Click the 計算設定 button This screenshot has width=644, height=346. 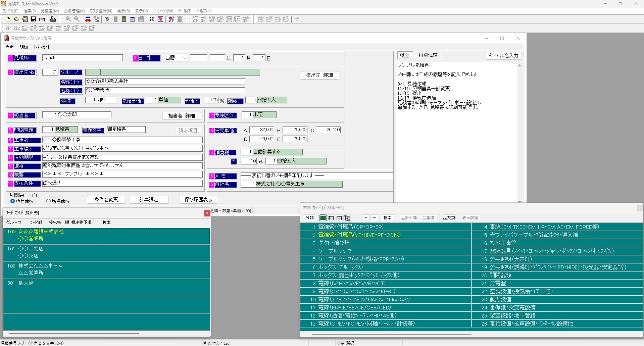point(149,200)
